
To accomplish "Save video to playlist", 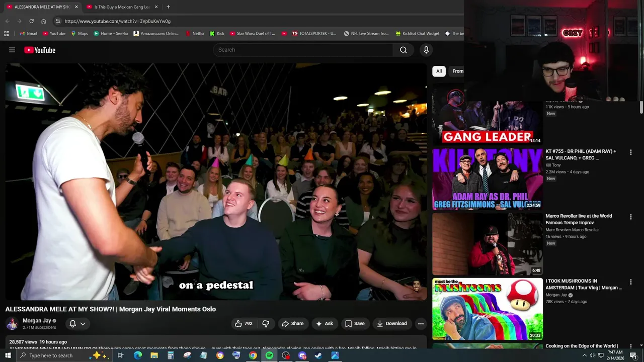I will (355, 323).
